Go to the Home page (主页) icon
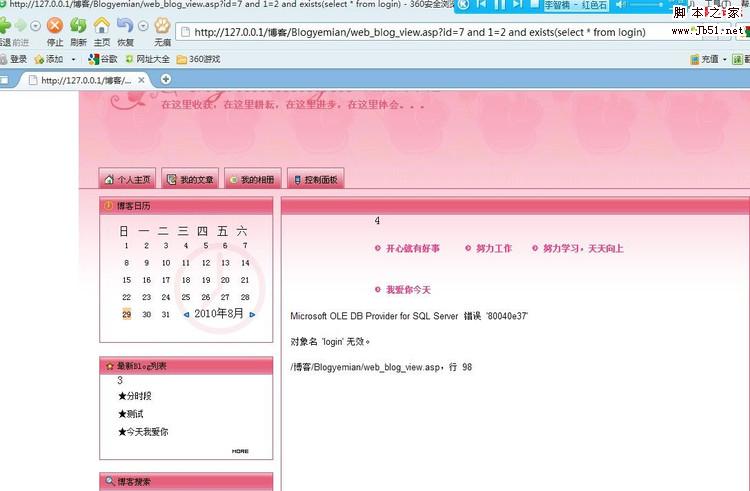750x491 pixels. (101, 25)
